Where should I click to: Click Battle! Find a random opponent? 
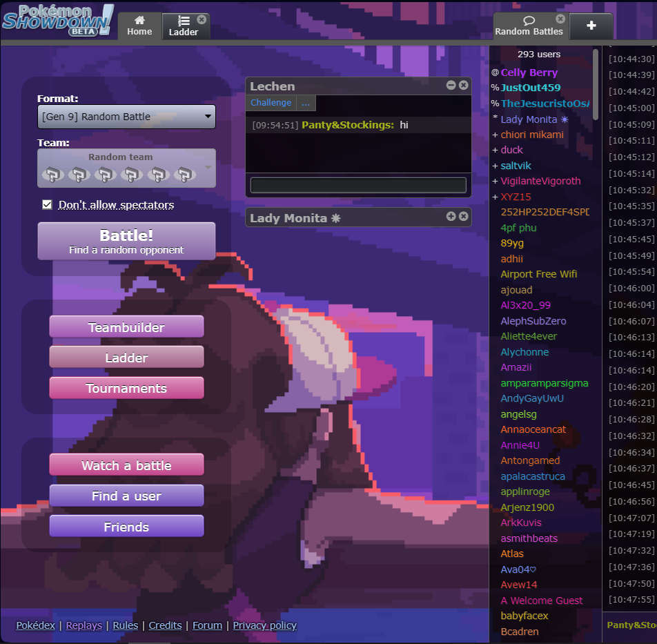(126, 241)
